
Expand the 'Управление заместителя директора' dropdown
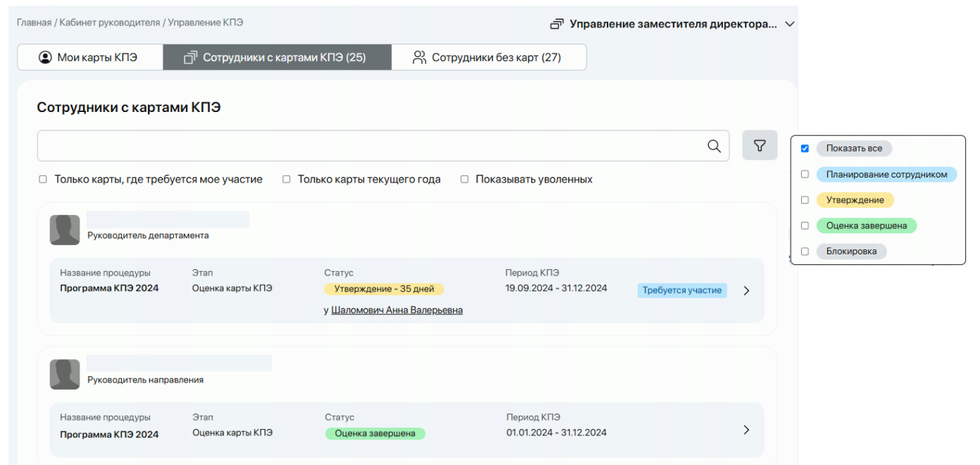pyautogui.click(x=790, y=24)
